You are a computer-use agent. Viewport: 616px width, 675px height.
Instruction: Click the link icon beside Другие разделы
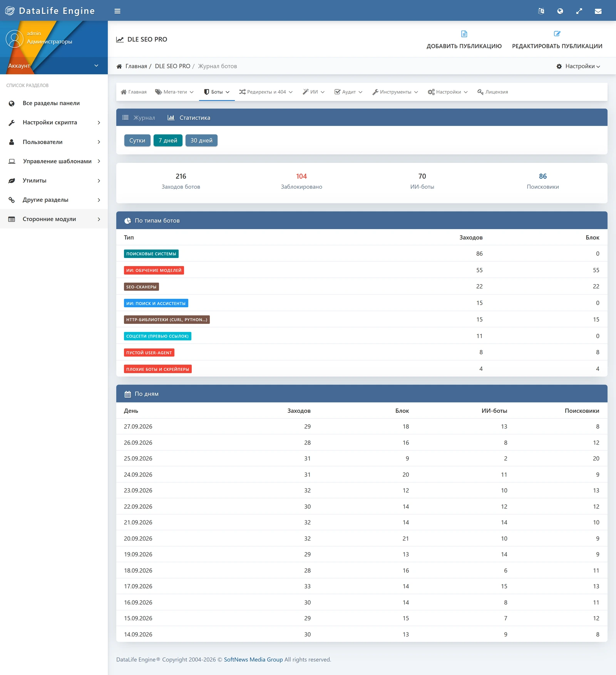[12, 200]
